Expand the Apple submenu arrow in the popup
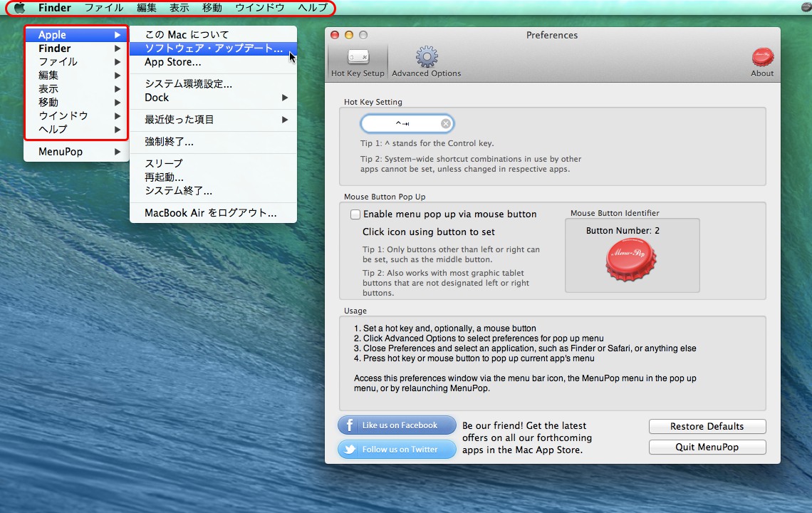Image resolution: width=812 pixels, height=513 pixels. pos(118,35)
